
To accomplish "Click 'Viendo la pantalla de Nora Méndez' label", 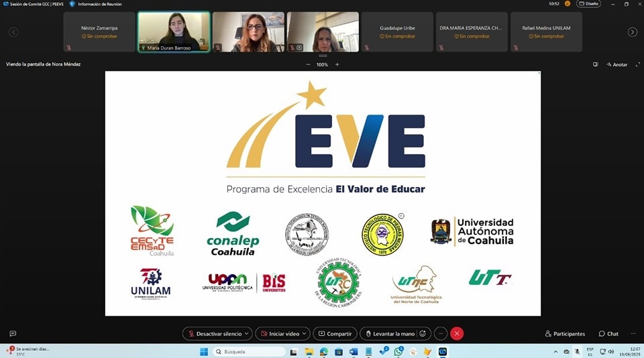I will [x=43, y=64].
